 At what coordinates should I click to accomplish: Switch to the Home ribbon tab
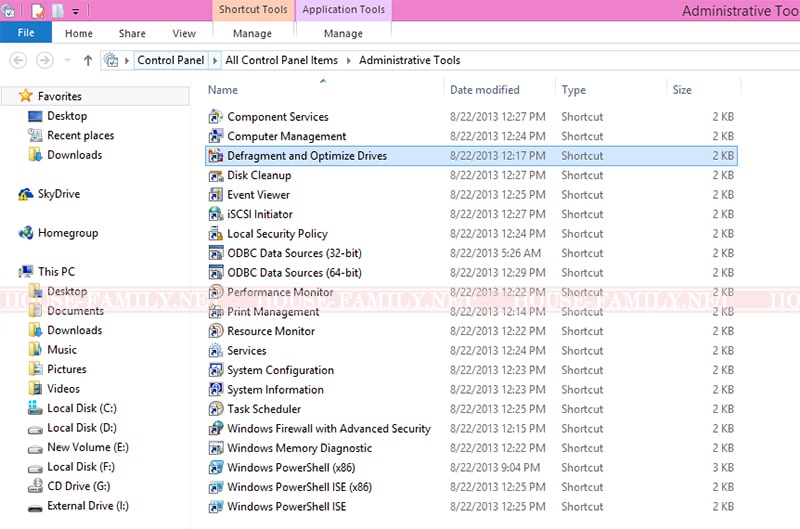(79, 34)
